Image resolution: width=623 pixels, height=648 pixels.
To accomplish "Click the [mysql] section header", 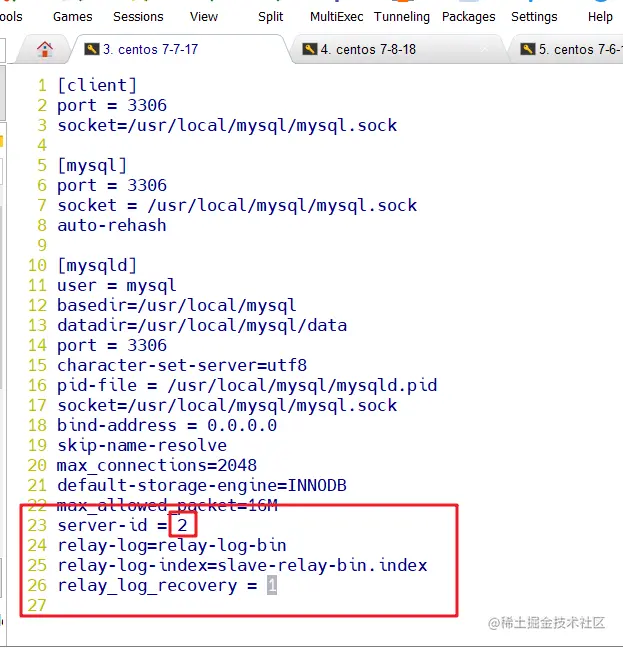I will pyautogui.click(x=92, y=166).
